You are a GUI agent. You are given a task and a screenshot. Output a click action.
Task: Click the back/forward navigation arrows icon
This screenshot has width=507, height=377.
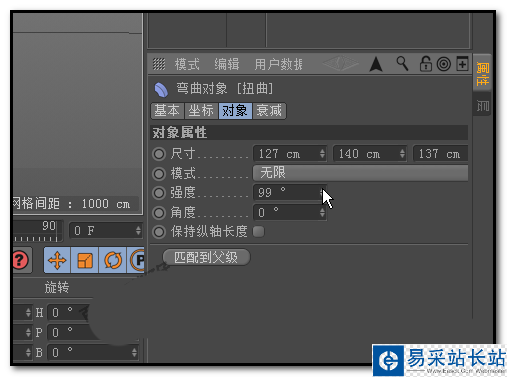click(340, 63)
